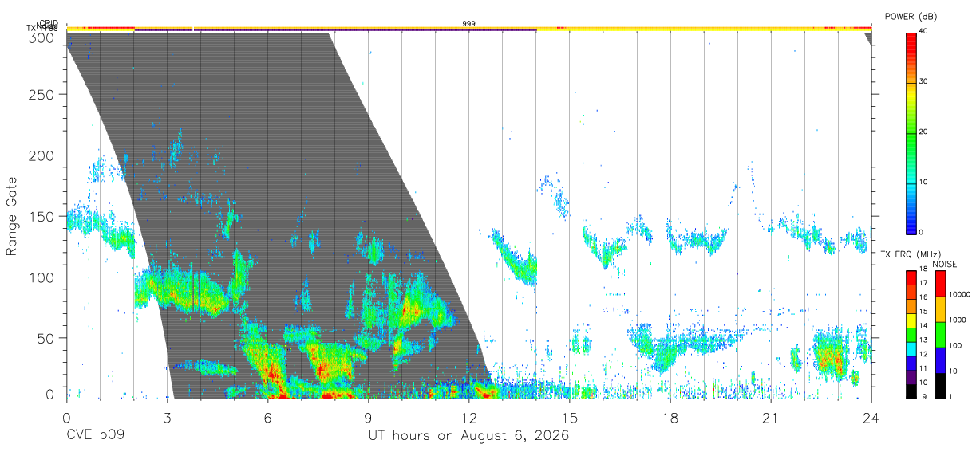The image size is (980, 452).
Task: Click the blue segment of the NOISE scale
Action: (940, 360)
